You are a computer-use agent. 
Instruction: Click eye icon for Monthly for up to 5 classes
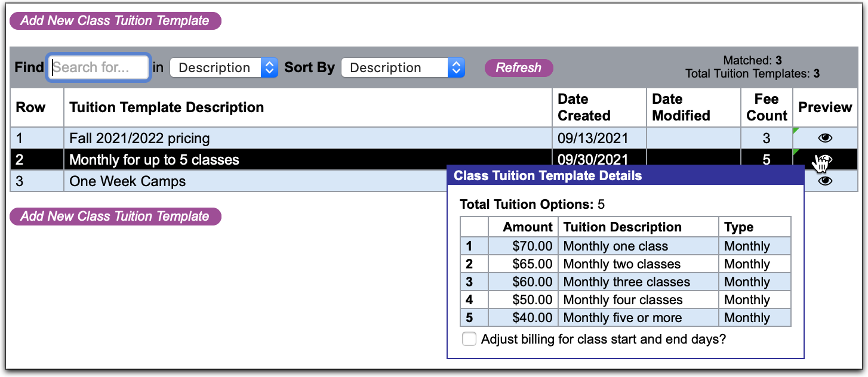pos(825,160)
